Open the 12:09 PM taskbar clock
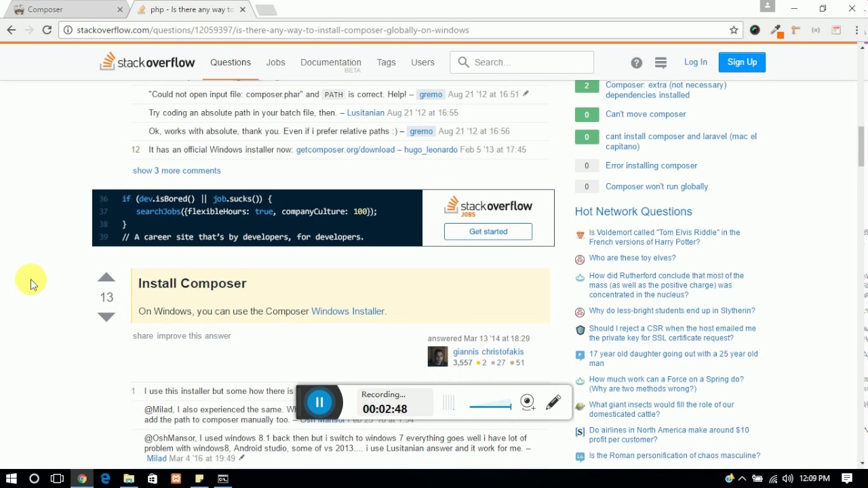The height and width of the screenshot is (488, 868). point(814,479)
